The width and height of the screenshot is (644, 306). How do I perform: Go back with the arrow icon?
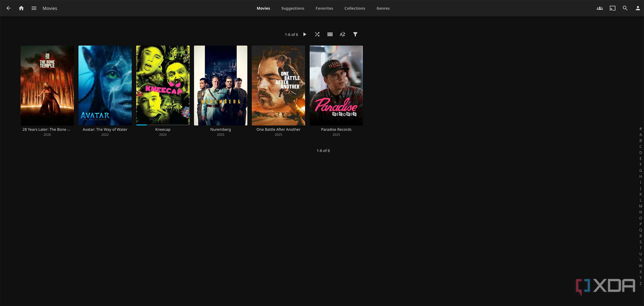9,8
